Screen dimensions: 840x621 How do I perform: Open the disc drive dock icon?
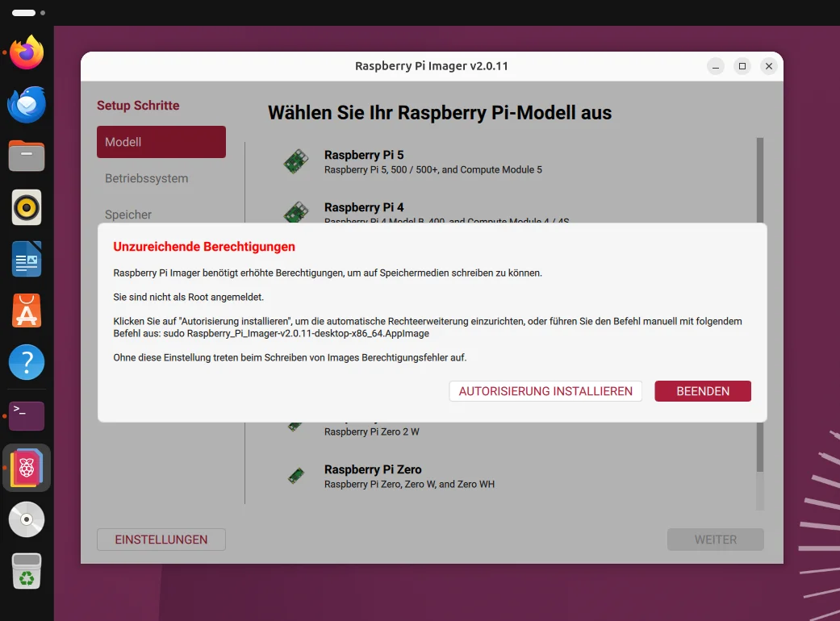tap(27, 519)
